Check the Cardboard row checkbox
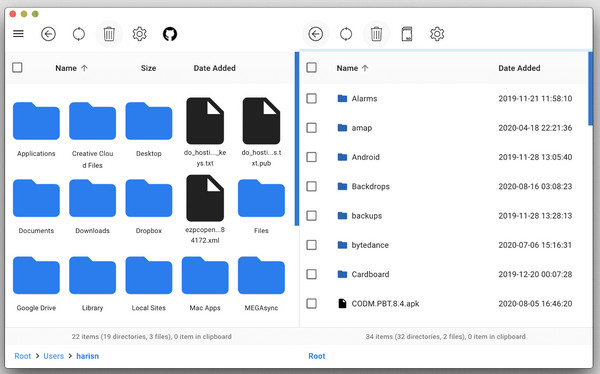Image resolution: width=600 pixels, height=374 pixels. coord(311,274)
